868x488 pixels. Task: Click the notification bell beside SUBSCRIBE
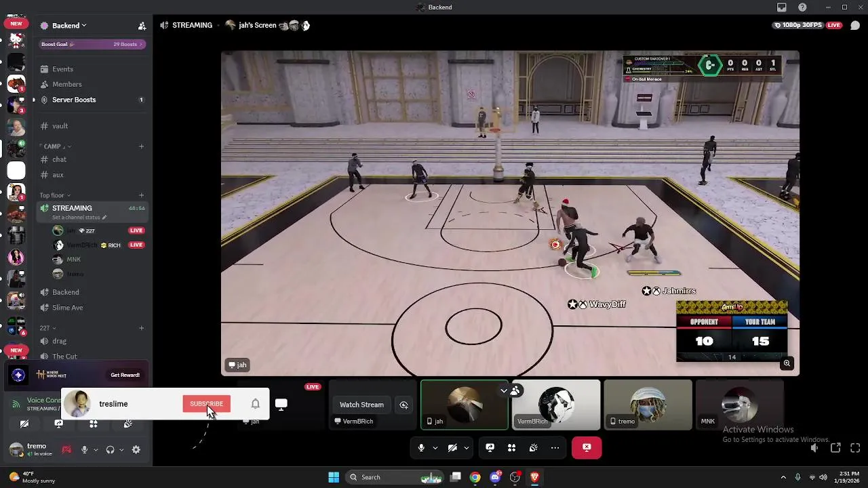[x=255, y=404]
